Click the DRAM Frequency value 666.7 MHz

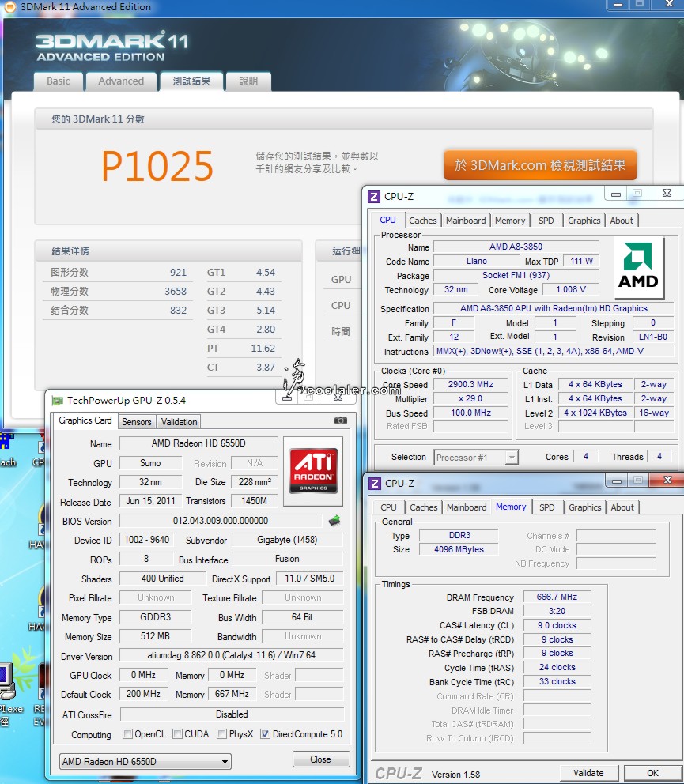click(557, 597)
